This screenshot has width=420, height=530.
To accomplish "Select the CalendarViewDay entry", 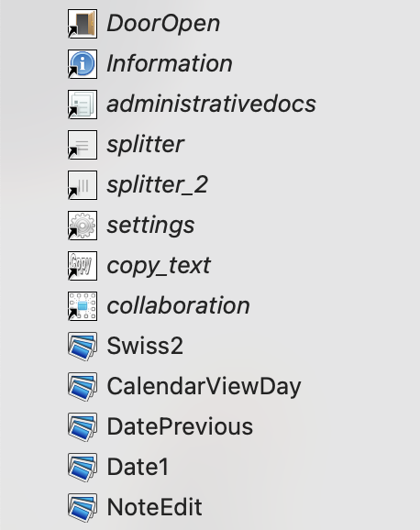I will pos(204,387).
